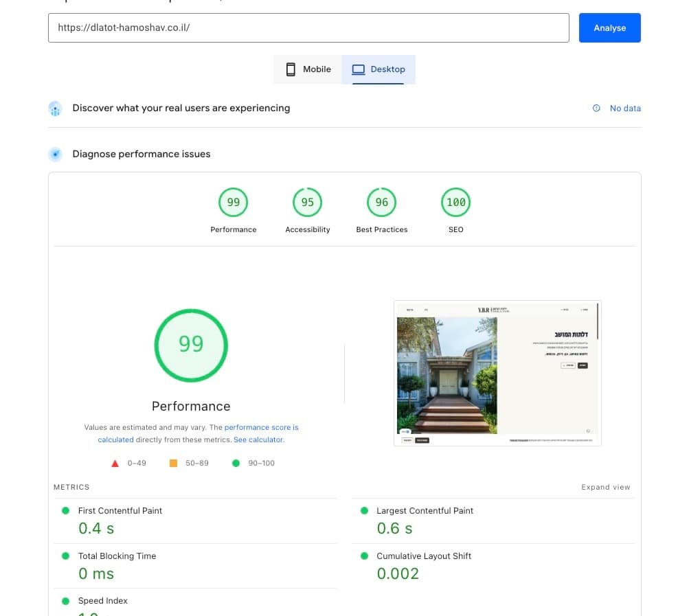Open the See calculator link

(259, 439)
